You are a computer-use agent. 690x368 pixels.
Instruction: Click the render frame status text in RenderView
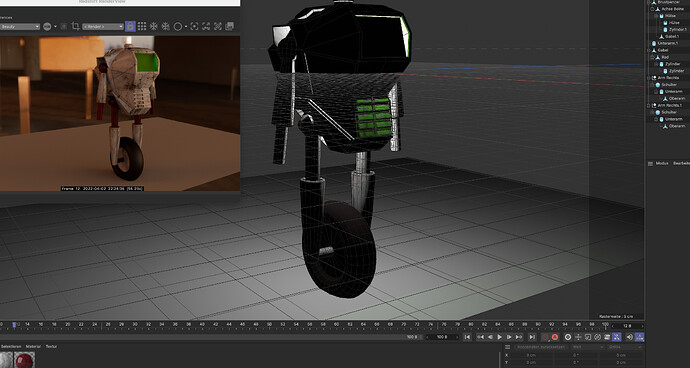tap(102, 188)
